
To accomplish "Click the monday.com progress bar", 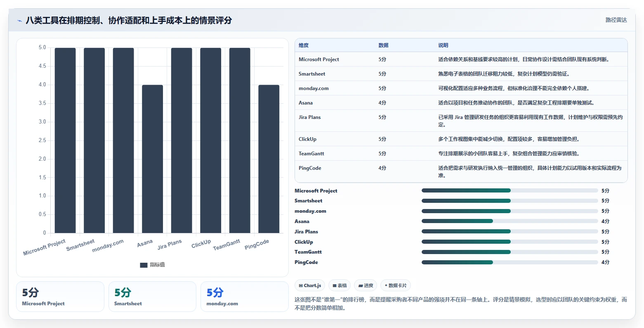I will (x=510, y=211).
